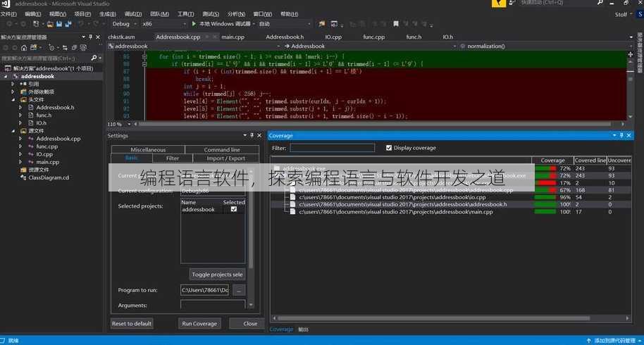
Task: Click the Home icon in Solution Explorer toolbar
Action: pyautogui.click(x=24, y=48)
